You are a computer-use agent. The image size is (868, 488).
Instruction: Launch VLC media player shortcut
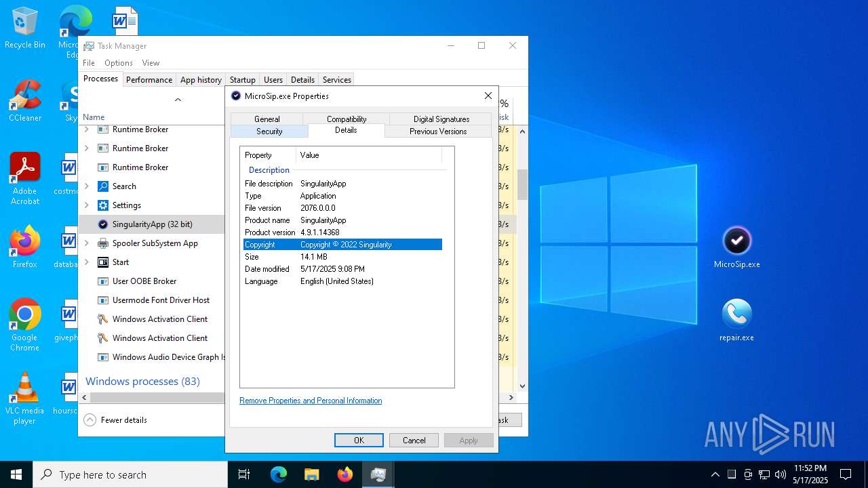pyautogui.click(x=25, y=399)
